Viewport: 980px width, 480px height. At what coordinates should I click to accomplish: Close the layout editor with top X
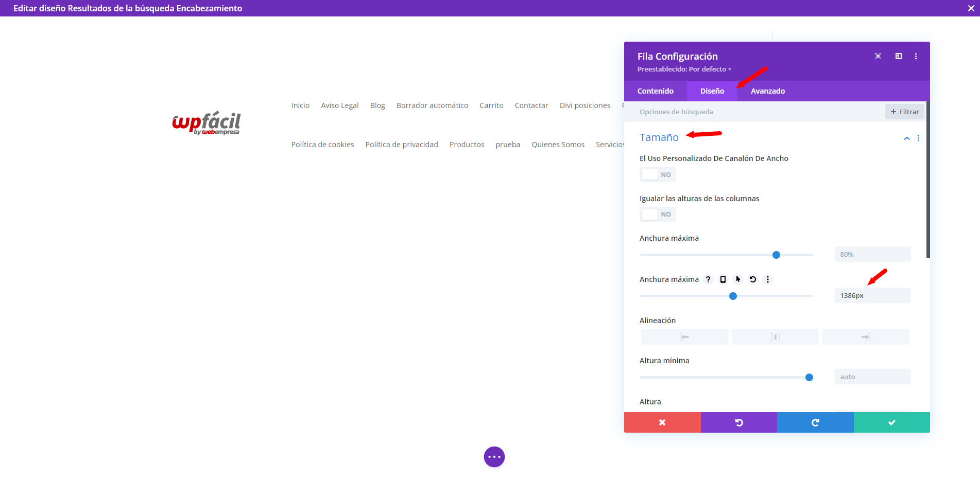(x=971, y=8)
